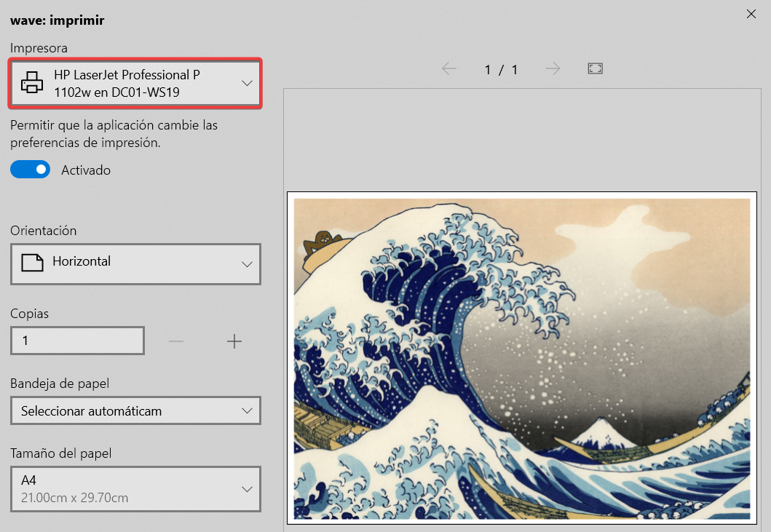Click the landscape page icon in Orientación
This screenshot has width=771, height=532.
[x=32, y=263]
